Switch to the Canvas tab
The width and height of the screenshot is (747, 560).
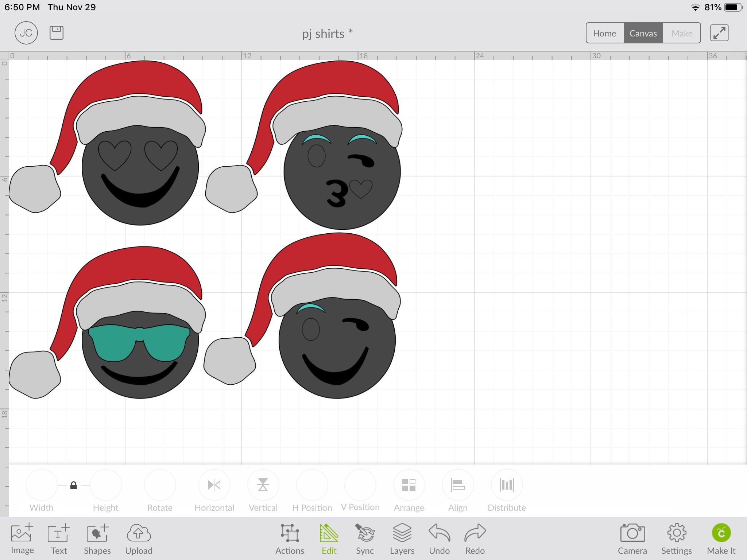click(x=643, y=33)
